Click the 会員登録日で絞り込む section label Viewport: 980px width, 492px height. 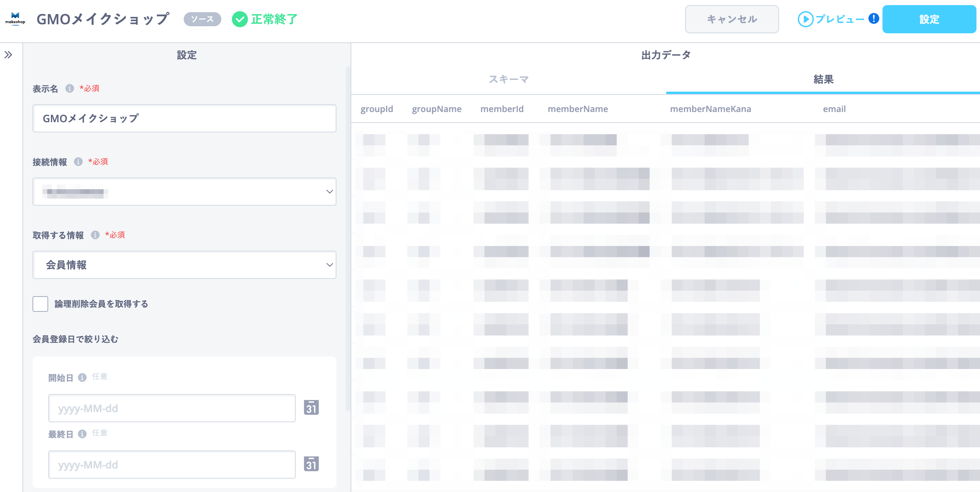(75, 339)
